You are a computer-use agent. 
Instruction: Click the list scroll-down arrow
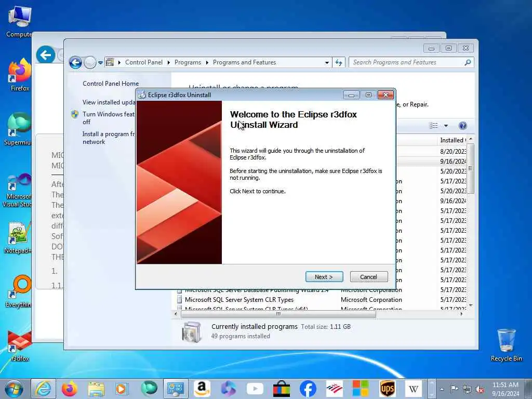point(470,305)
